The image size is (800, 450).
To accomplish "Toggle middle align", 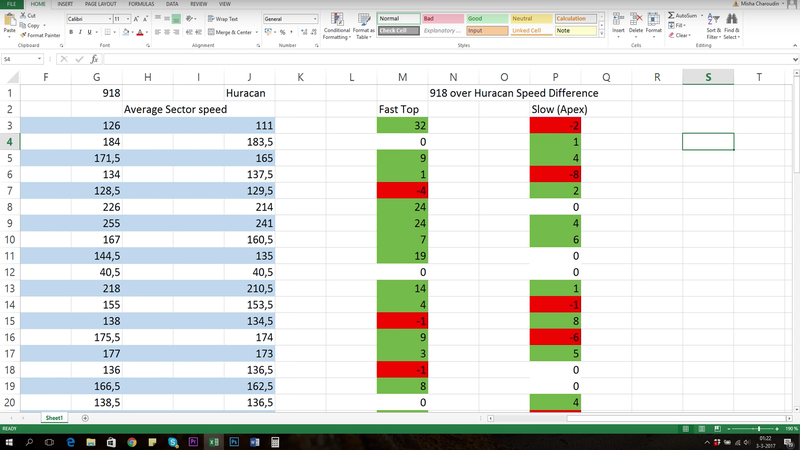I will pos(167,19).
